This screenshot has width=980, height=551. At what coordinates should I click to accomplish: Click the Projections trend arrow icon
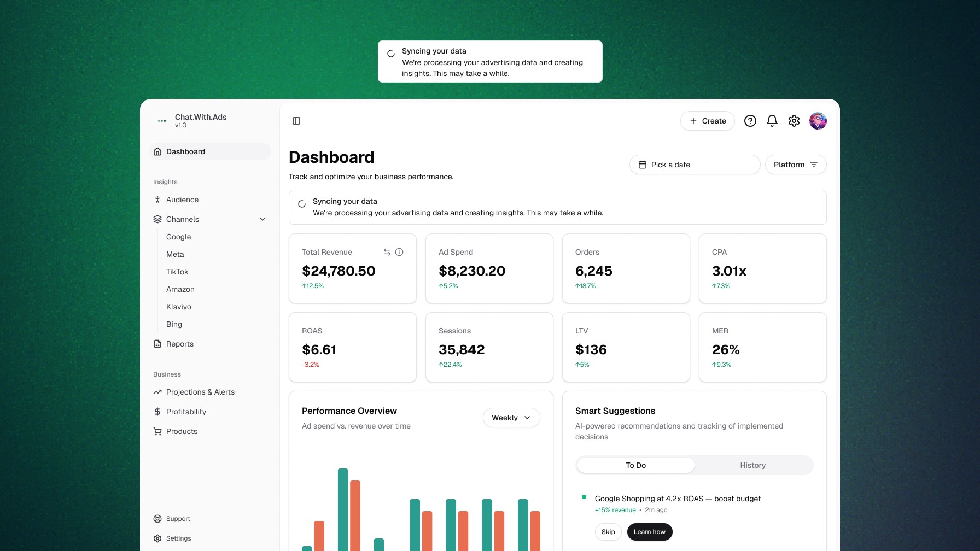coord(157,392)
